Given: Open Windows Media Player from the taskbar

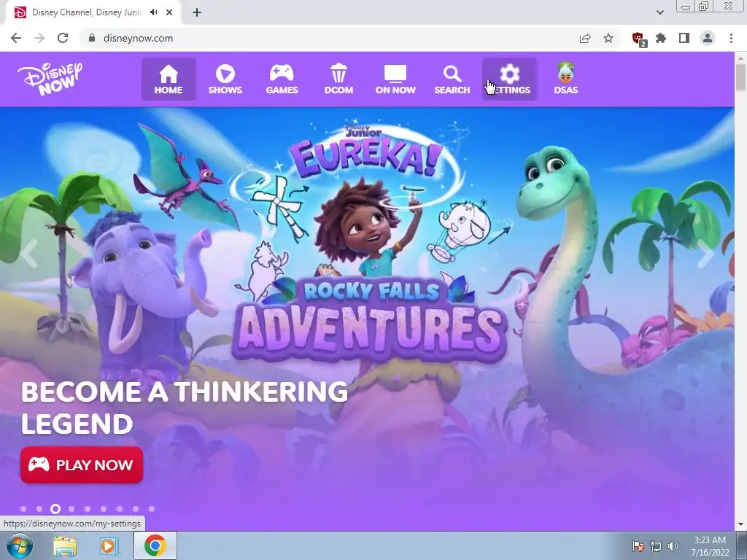Looking at the screenshot, I should [x=108, y=545].
